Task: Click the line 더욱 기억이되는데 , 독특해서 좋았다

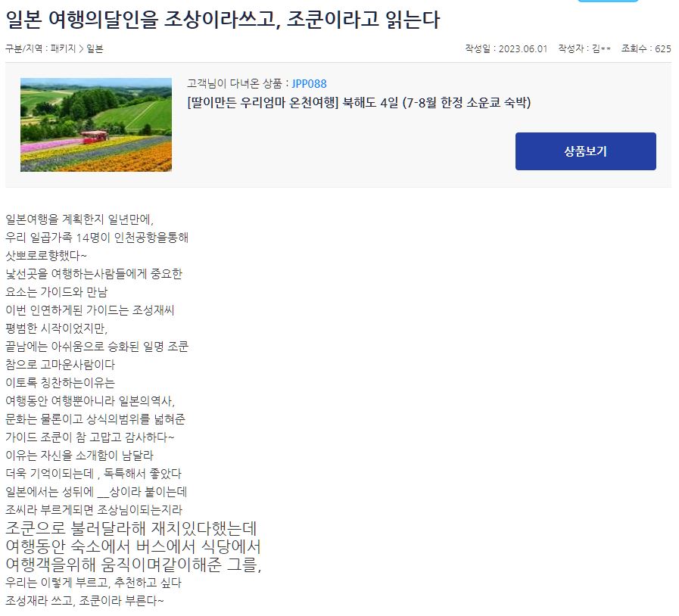Action: pos(93,474)
